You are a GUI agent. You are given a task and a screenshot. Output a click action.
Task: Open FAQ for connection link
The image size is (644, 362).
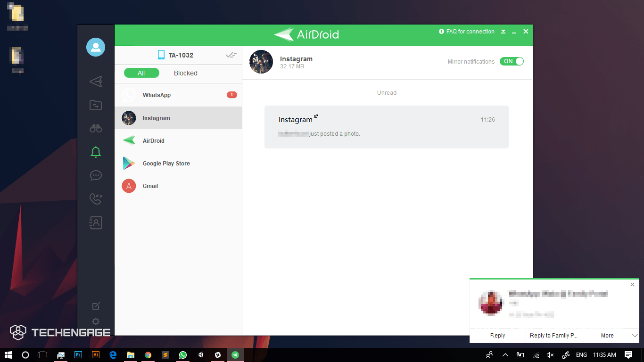click(467, 32)
